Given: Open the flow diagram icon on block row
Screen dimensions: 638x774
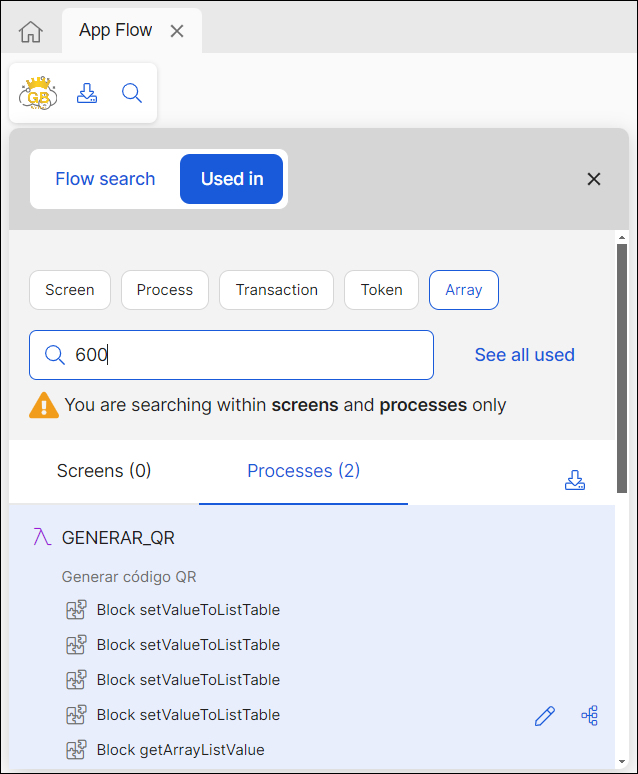Looking at the screenshot, I should [590, 716].
